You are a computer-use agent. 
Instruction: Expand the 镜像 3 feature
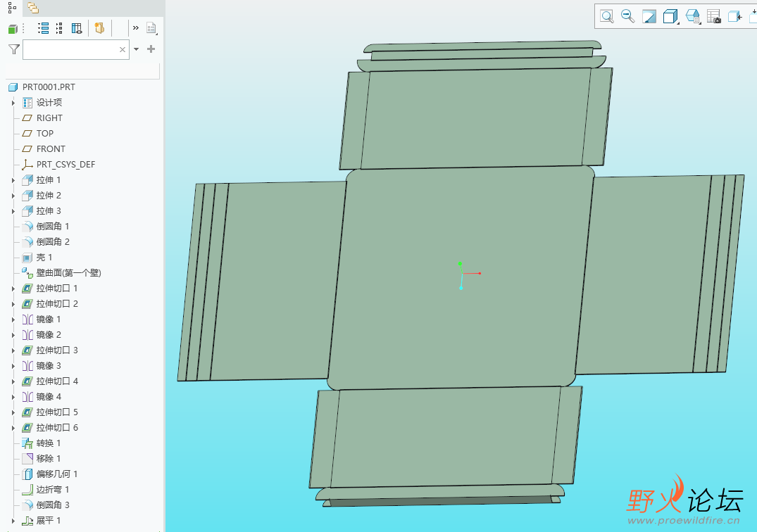click(13, 366)
